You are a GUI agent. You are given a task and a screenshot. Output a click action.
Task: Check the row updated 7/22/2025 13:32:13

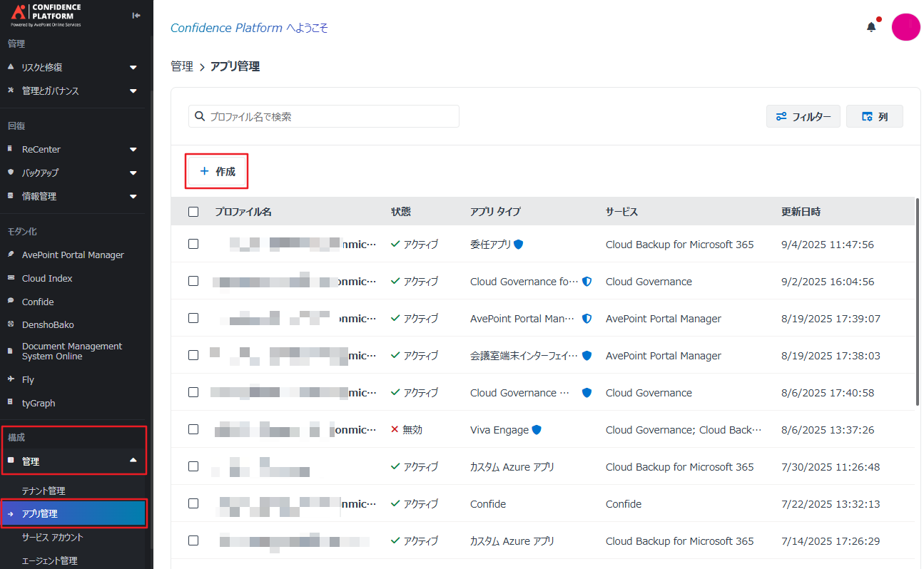[x=193, y=503]
